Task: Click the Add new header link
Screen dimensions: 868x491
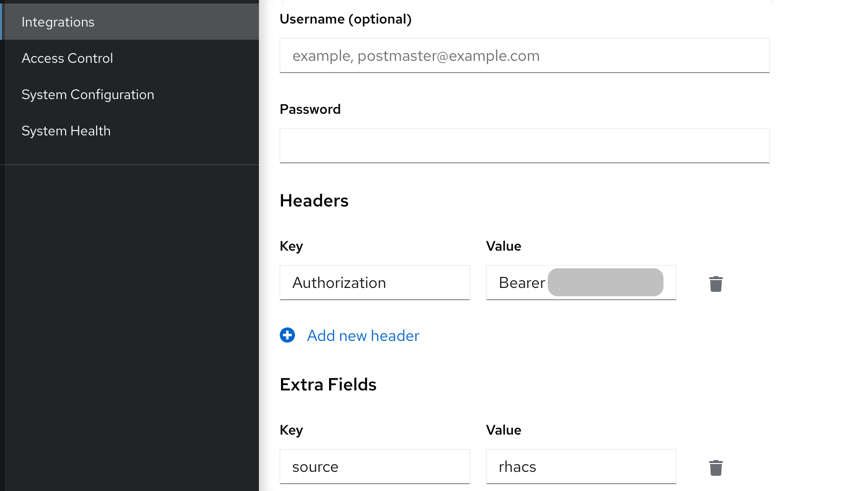Action: 363,336
